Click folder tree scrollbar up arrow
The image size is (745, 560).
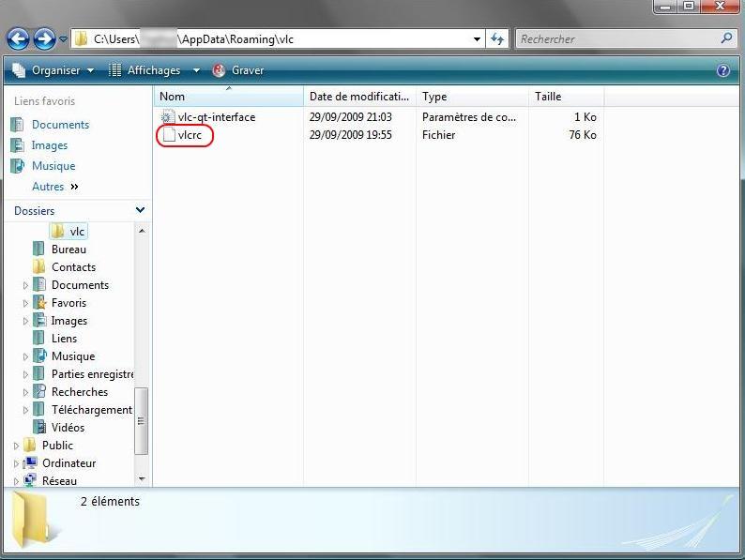pos(142,231)
